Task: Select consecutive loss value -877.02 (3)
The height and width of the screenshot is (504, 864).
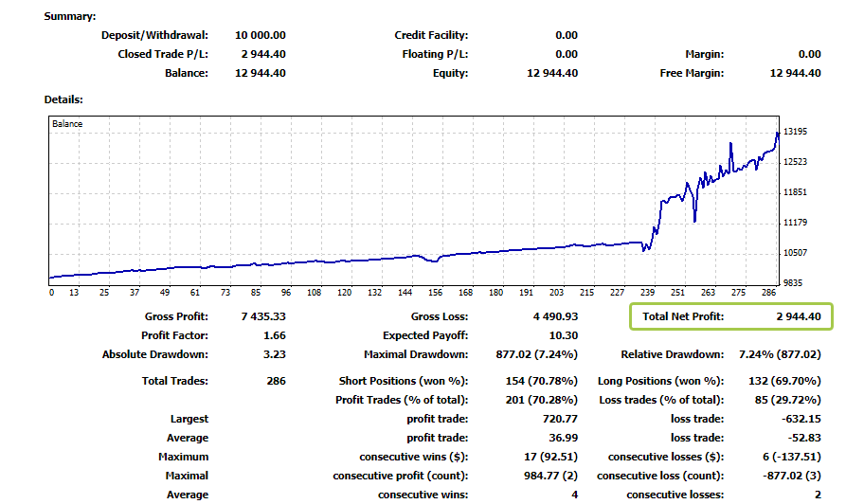Action: pos(792,476)
